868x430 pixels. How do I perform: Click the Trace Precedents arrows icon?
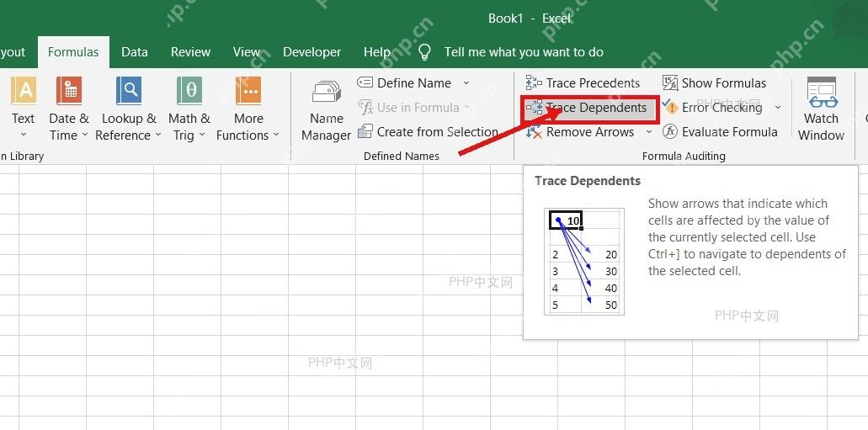(534, 83)
